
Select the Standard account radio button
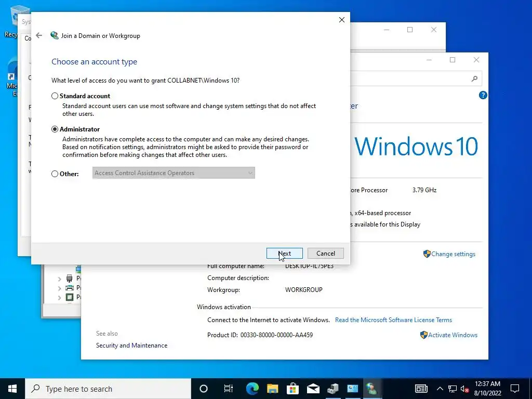pos(55,96)
